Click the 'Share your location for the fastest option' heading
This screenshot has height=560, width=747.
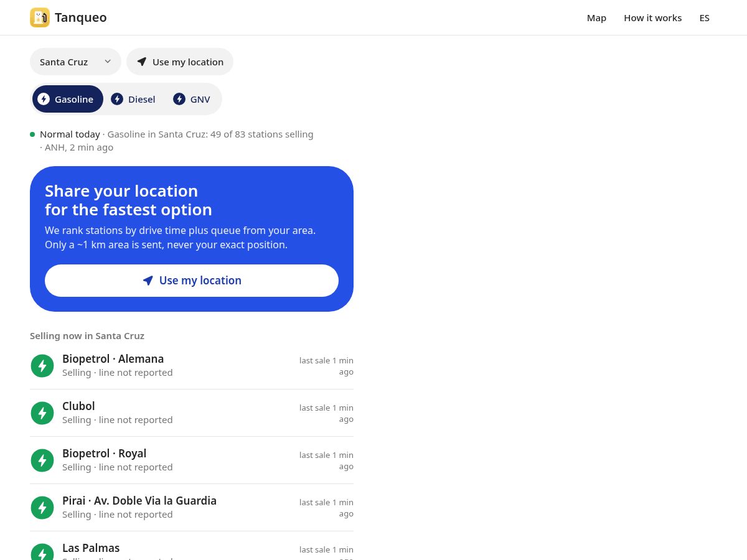pyautogui.click(x=128, y=200)
